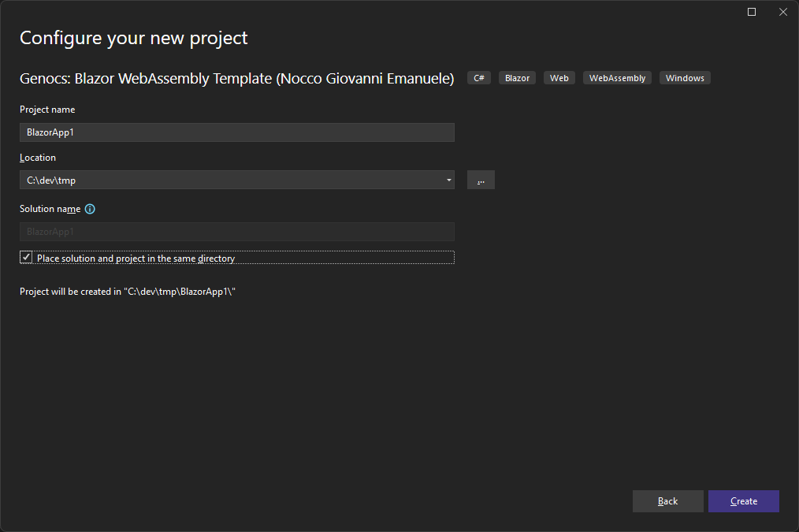This screenshot has height=532, width=799.
Task: Click the Project name label
Action: pos(47,110)
